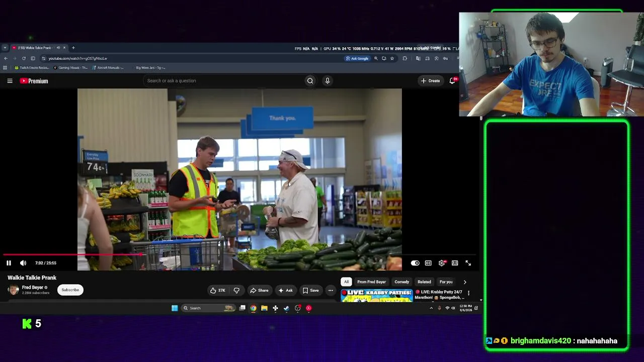Switch to theater mode
This screenshot has height=362, width=644.
(455, 263)
